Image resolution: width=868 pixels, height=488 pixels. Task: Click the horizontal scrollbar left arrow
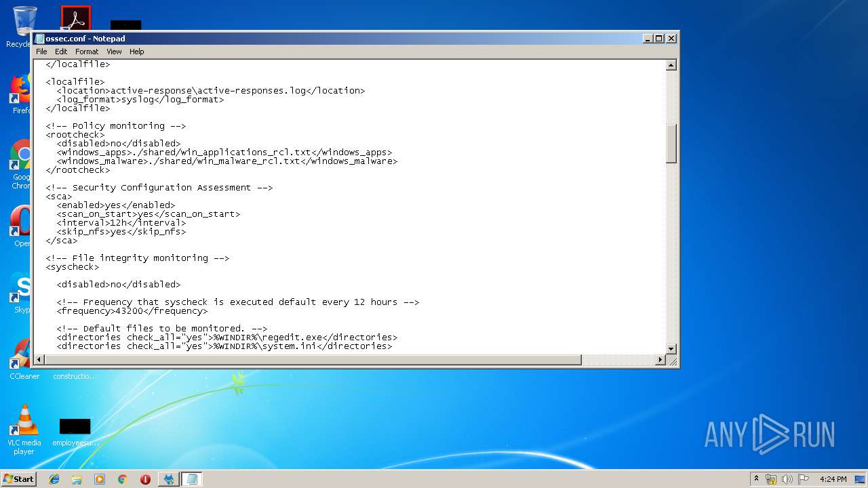click(x=40, y=360)
